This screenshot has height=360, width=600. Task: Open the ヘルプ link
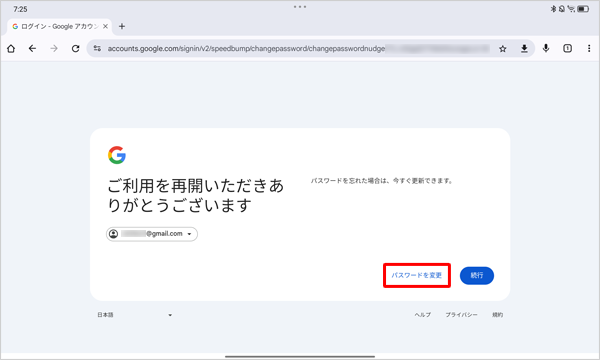point(423,315)
